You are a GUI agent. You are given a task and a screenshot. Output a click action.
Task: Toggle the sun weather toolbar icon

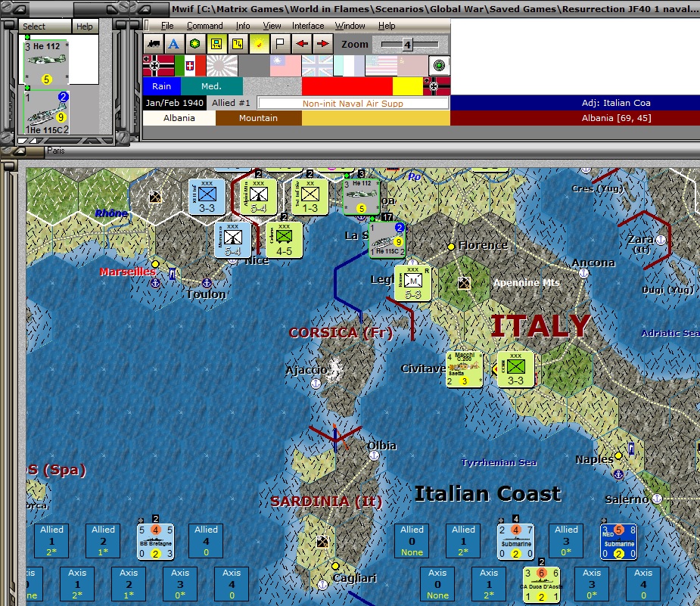[259, 44]
